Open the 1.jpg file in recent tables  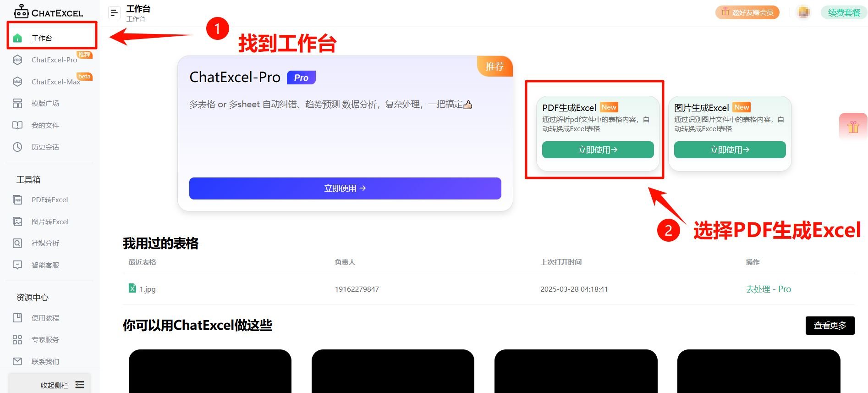(x=148, y=289)
